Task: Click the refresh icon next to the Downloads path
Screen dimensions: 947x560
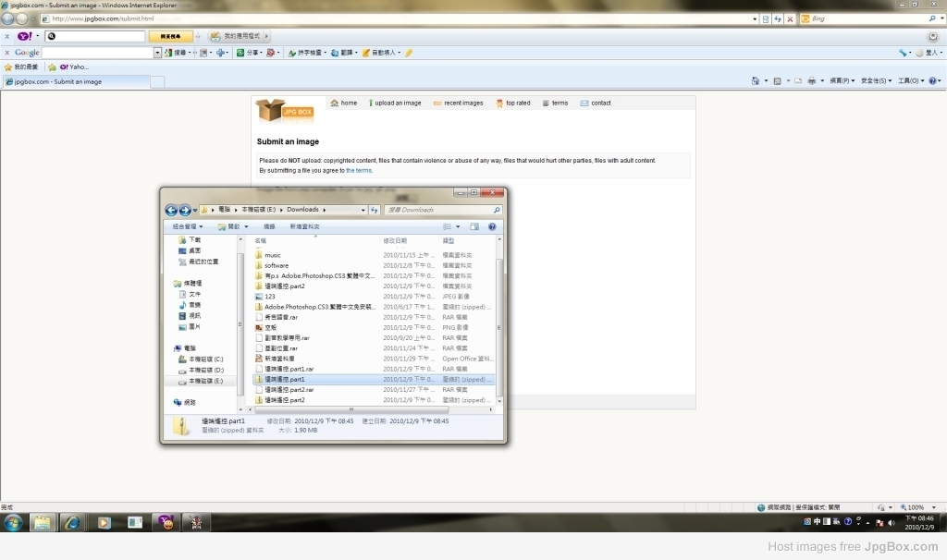Action: [x=375, y=210]
